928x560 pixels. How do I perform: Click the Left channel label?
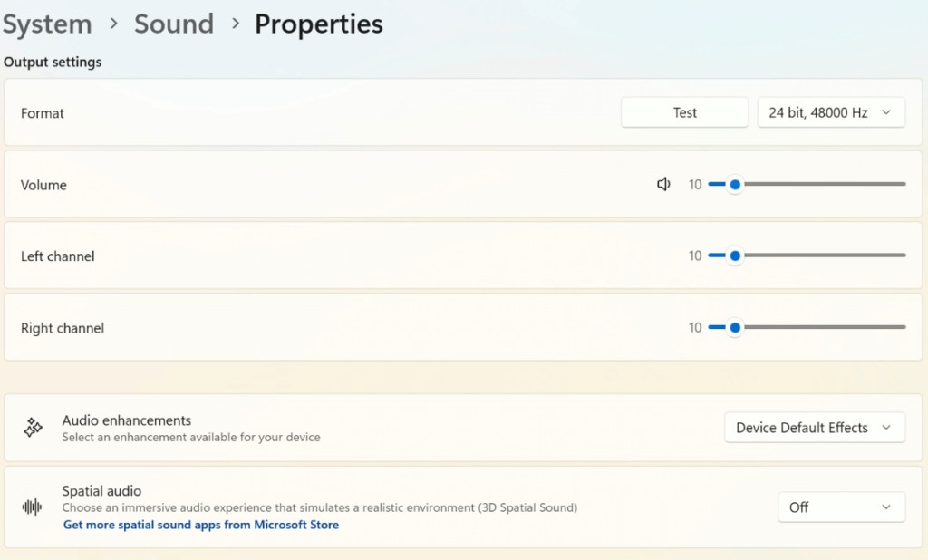pos(57,256)
